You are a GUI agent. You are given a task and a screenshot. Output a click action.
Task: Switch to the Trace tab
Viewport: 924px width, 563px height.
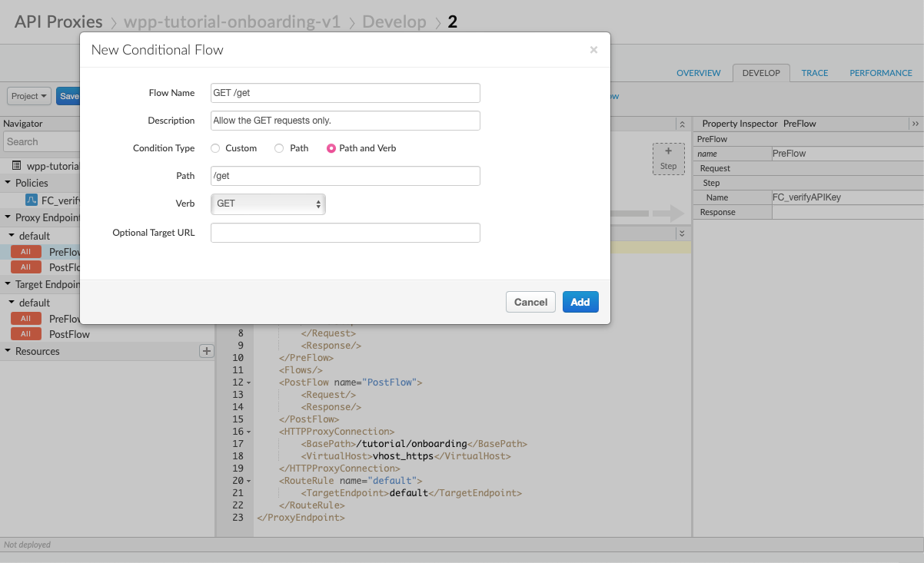click(x=814, y=73)
